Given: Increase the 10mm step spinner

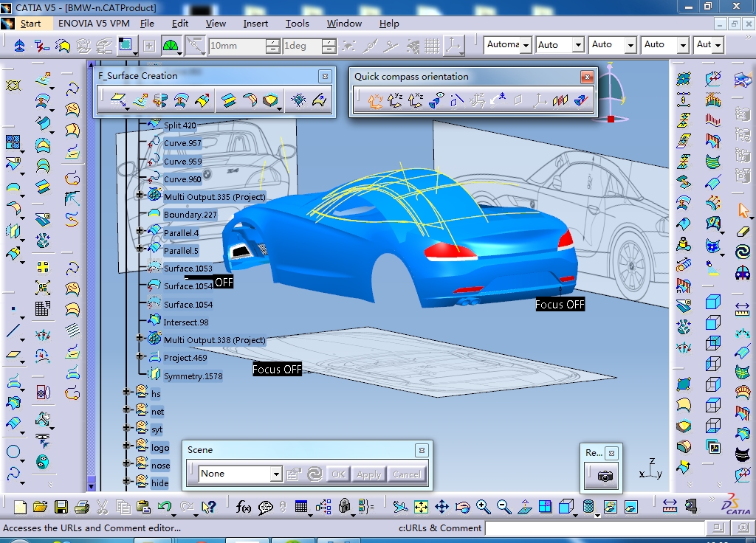Looking at the screenshot, I should 272,42.
